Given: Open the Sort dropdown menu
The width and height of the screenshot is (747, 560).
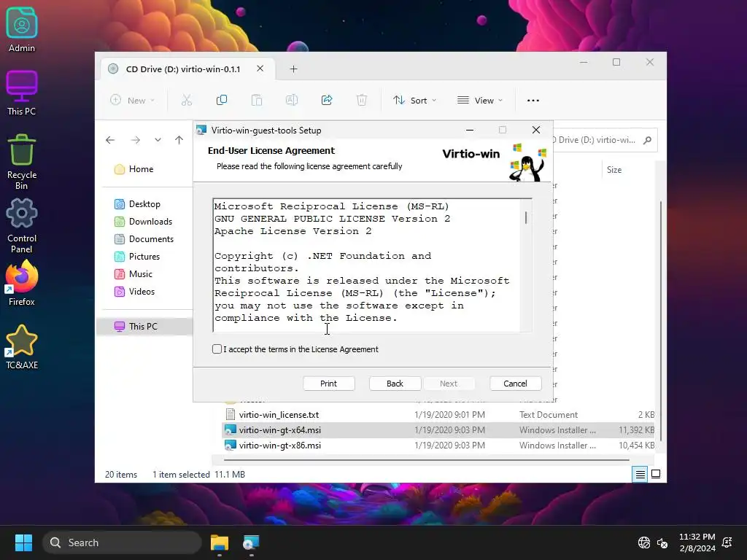Looking at the screenshot, I should (414, 100).
